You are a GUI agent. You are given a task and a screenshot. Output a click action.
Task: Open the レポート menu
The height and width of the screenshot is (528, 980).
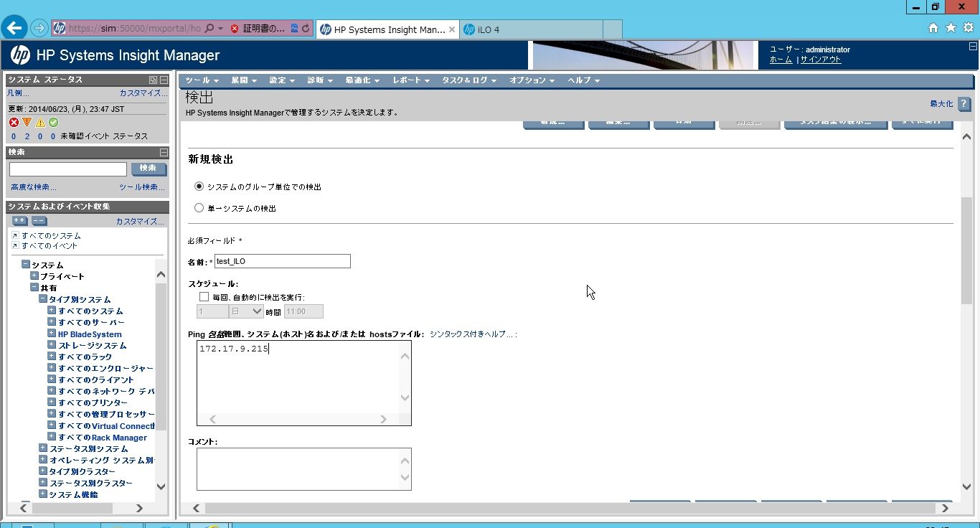(411, 80)
